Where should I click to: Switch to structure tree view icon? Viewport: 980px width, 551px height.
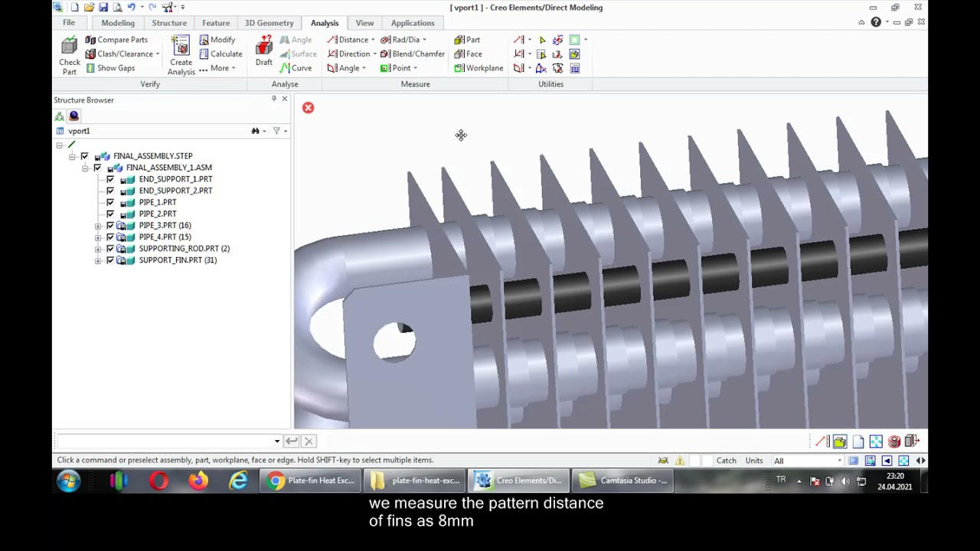click(x=59, y=116)
